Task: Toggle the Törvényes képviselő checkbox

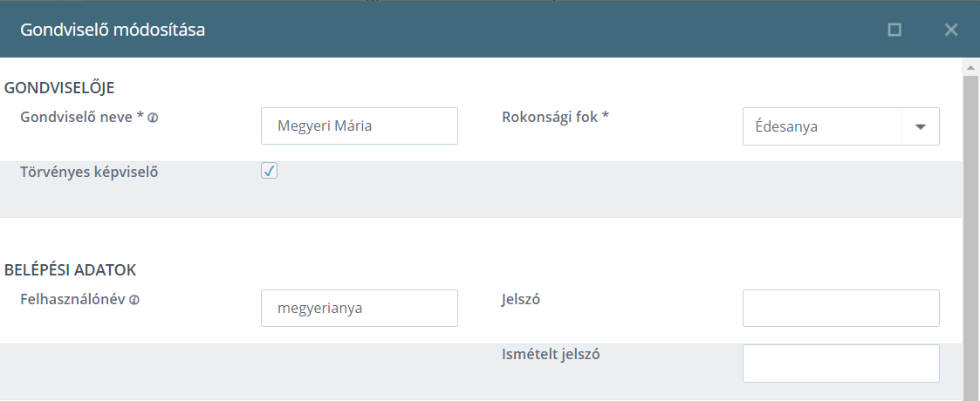Action: click(x=270, y=171)
